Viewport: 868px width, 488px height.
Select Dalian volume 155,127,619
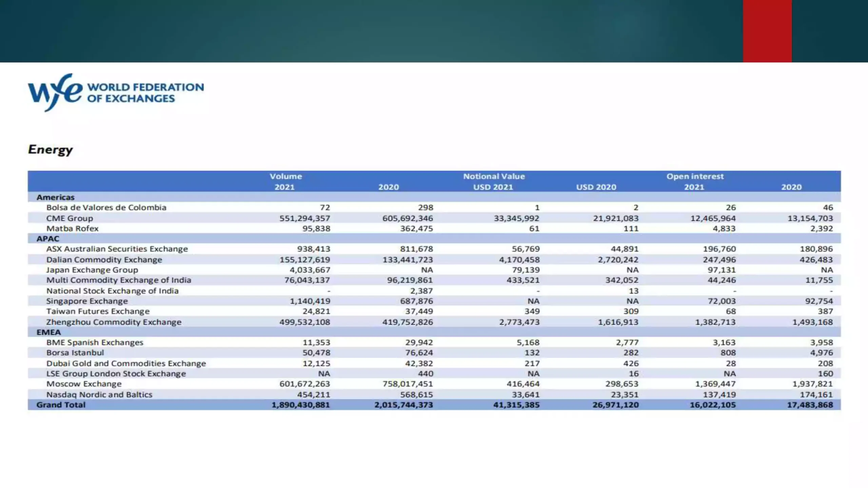click(305, 260)
